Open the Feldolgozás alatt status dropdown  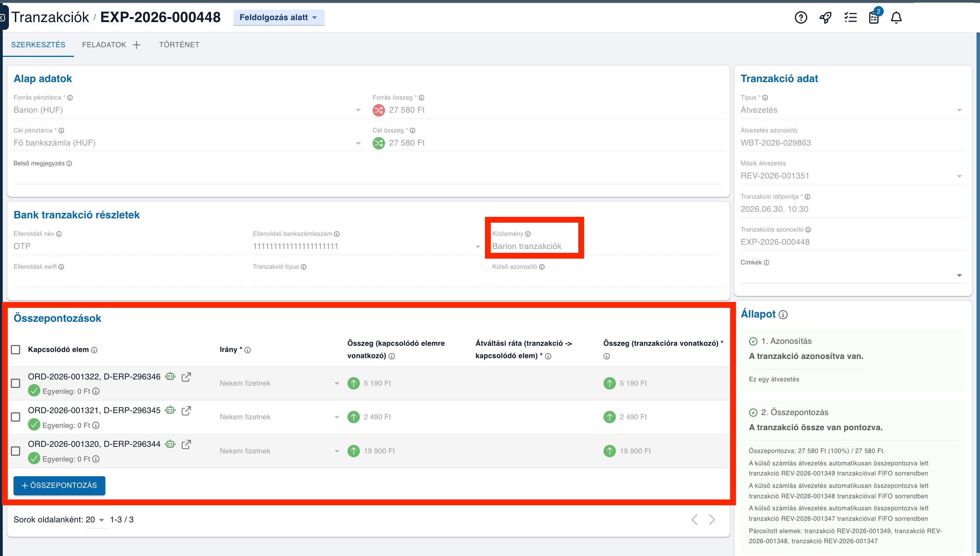coord(279,17)
